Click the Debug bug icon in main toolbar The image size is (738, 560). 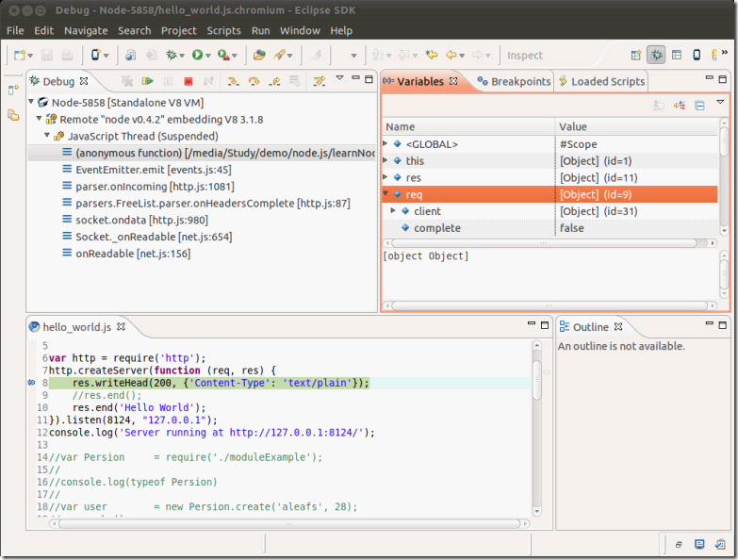(170, 56)
